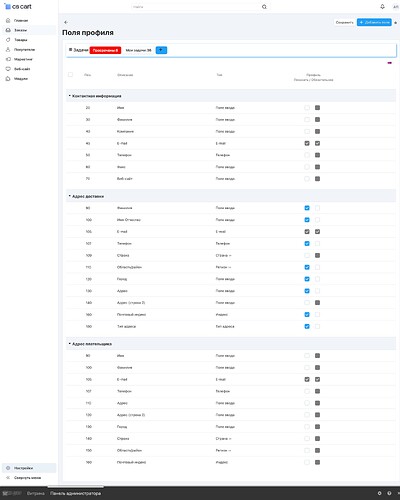The width and height of the screenshot is (400, 500).
Task: Toggle Показать for billing Имя row
Action: point(307,356)
